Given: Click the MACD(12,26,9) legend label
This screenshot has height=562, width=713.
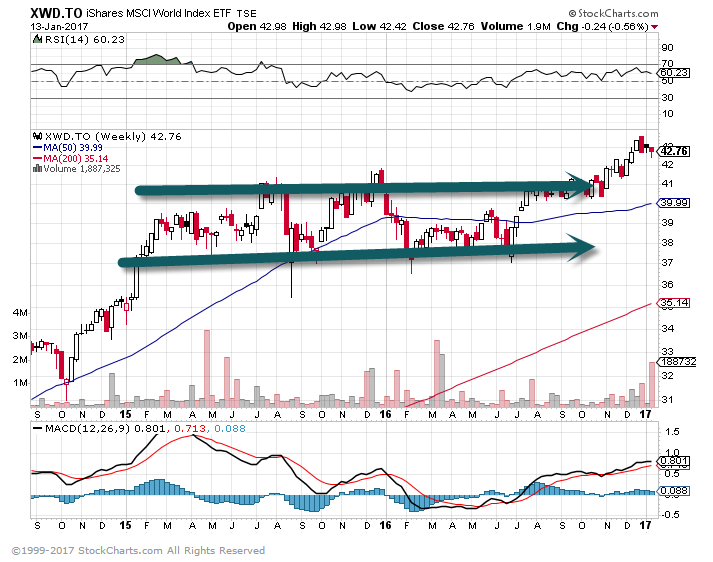Looking at the screenshot, I should [87, 428].
